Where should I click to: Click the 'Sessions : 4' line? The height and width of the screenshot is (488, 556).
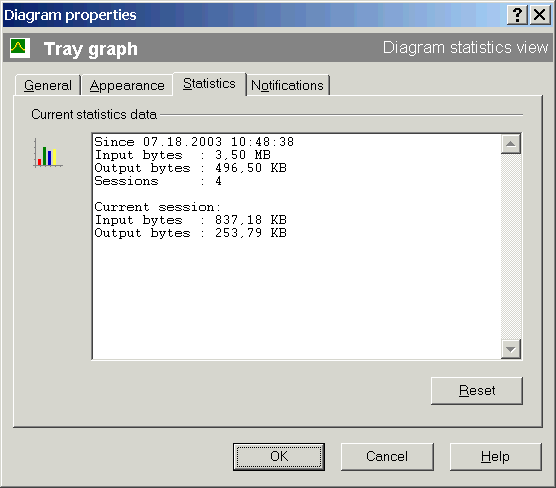click(158, 181)
